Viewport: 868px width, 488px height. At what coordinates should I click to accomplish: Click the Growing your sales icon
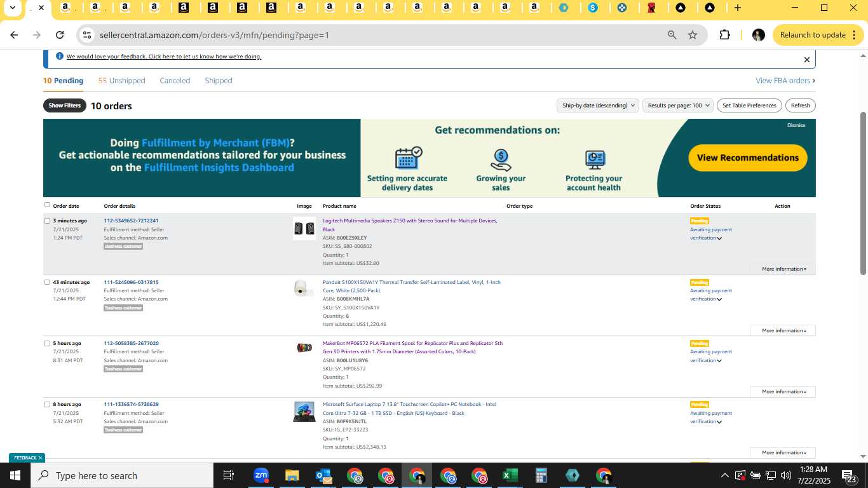click(x=501, y=159)
